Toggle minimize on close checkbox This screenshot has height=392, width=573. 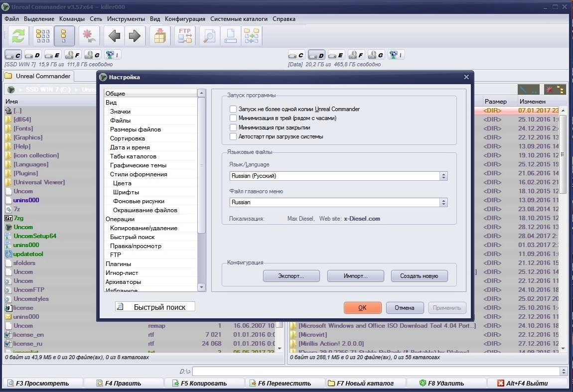tap(233, 128)
